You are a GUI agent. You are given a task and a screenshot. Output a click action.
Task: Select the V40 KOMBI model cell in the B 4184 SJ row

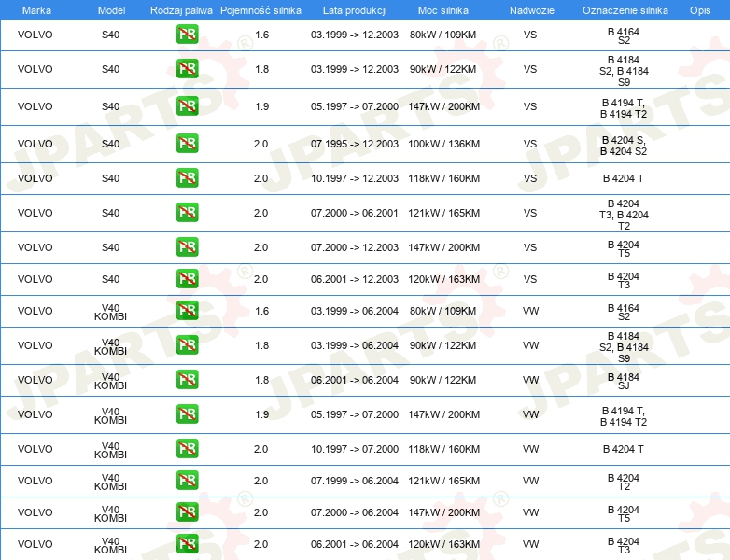110,381
